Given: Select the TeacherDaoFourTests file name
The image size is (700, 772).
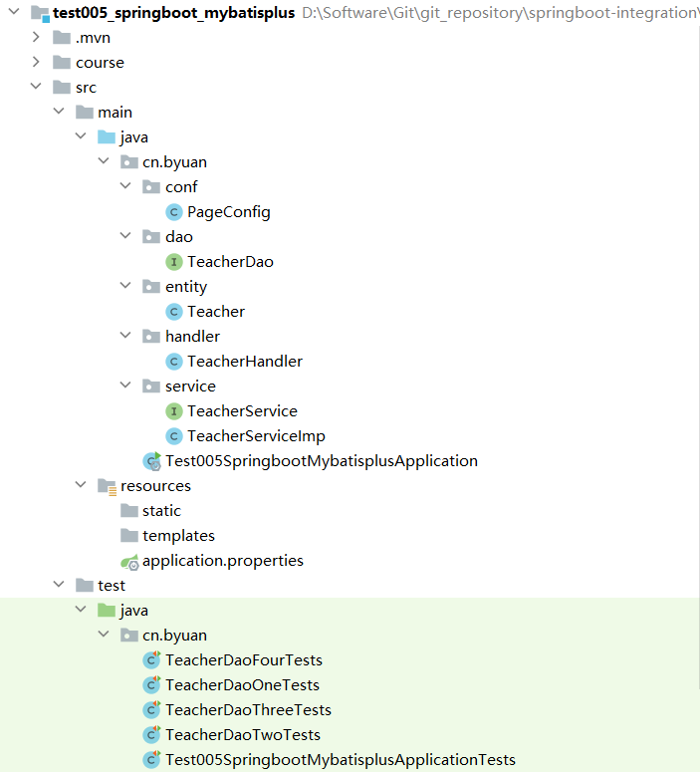Looking at the screenshot, I should tap(244, 660).
